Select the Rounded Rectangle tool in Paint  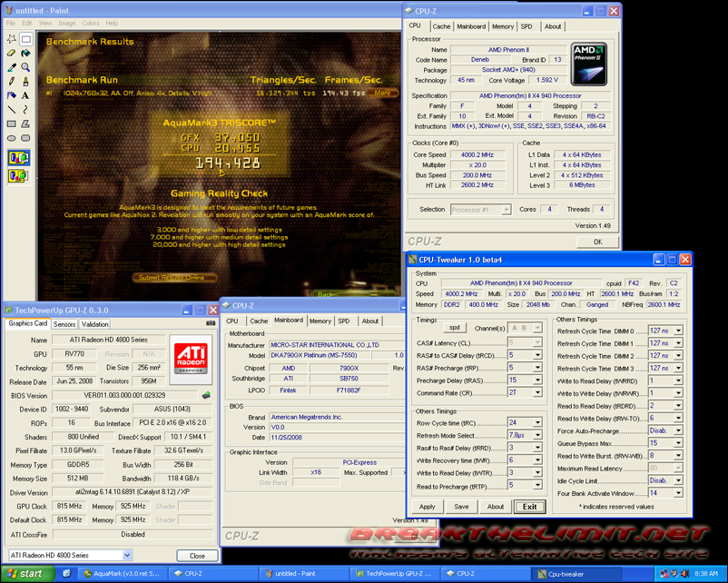click(x=25, y=138)
